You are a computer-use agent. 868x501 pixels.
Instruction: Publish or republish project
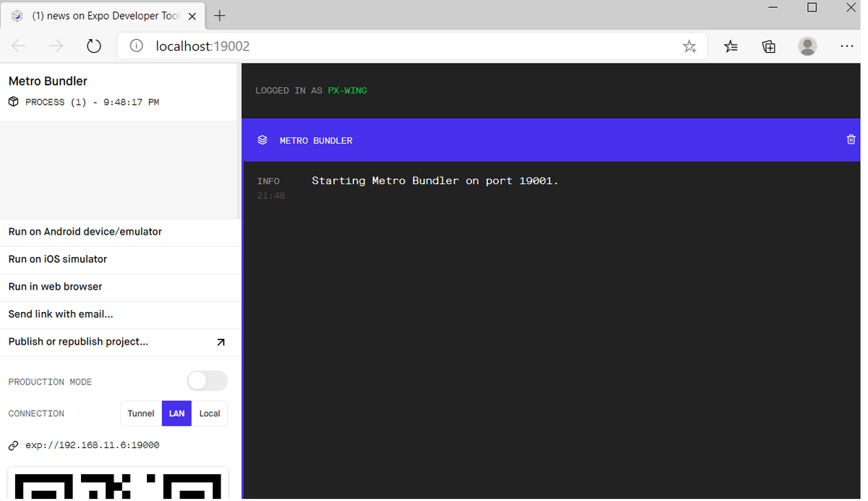120,342
